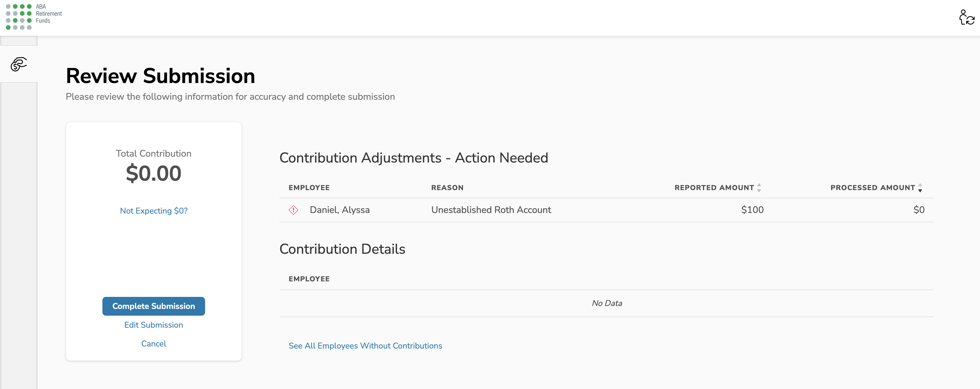Click the Complete Submission button
980x389 pixels.
154,306
